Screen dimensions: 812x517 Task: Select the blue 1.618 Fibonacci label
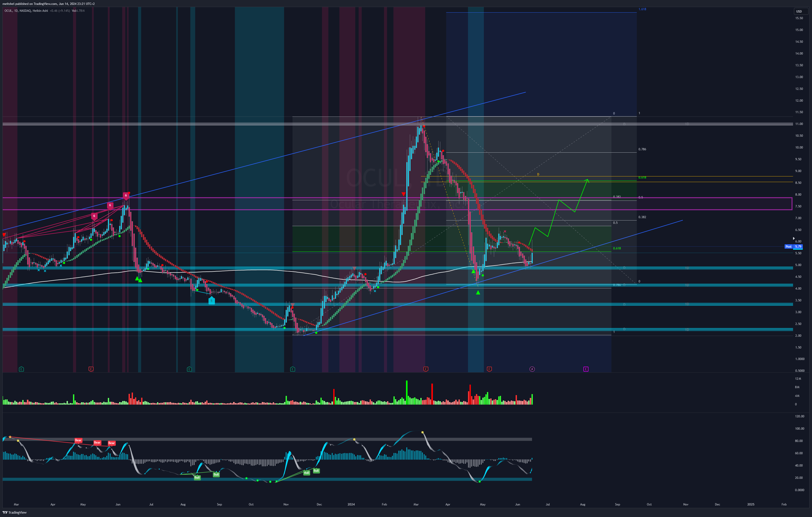[642, 9]
